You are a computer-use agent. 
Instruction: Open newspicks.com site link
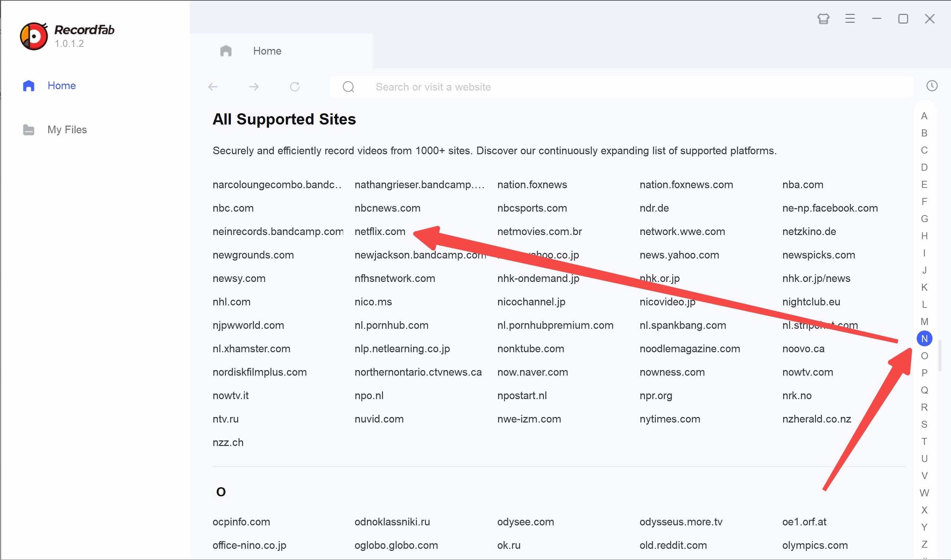[x=818, y=255]
